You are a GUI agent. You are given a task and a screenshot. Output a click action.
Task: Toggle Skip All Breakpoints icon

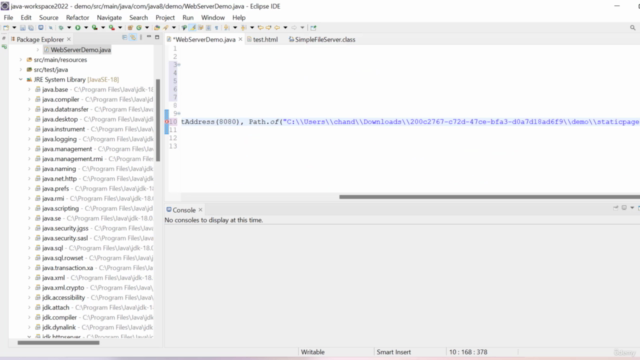point(51,28)
